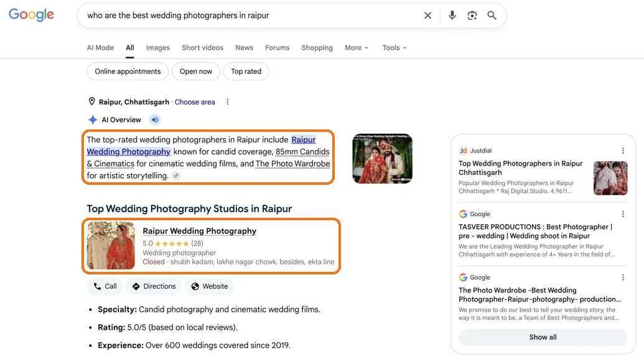Call Raipur Wedding Photography
The height and width of the screenshot is (359, 644).
coord(105,286)
